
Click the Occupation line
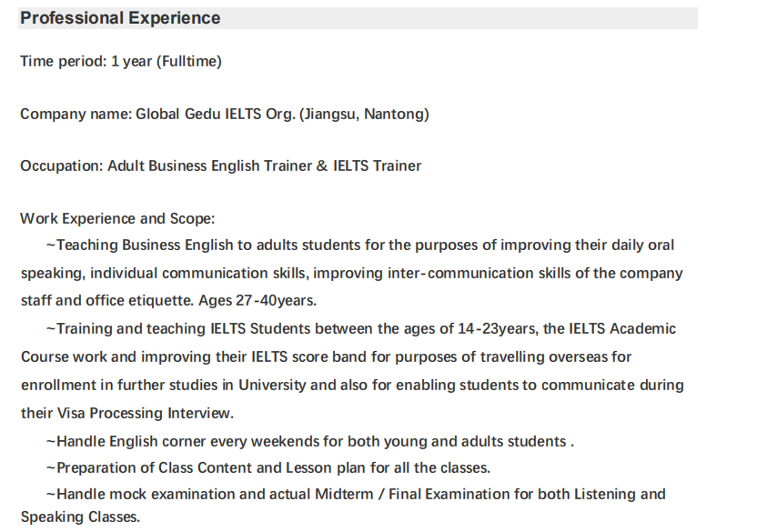(220, 166)
